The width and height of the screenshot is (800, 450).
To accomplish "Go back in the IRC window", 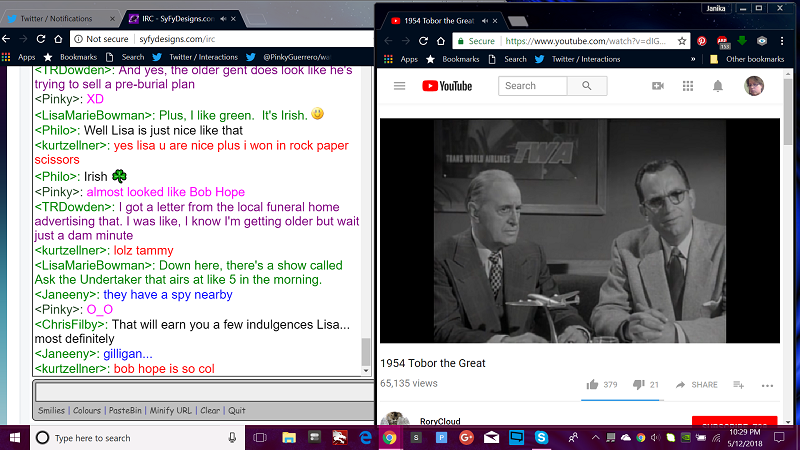I will point(6,39).
